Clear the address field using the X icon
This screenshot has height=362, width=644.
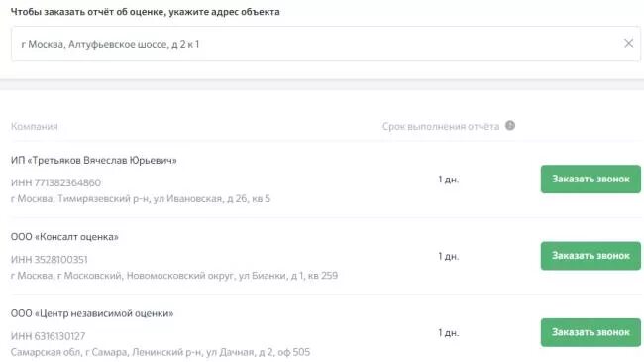628,43
